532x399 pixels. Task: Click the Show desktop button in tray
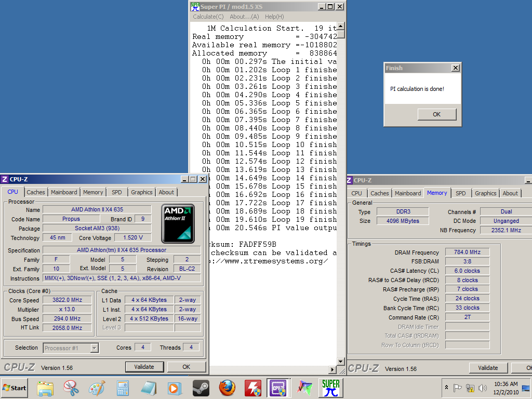pos(526,388)
